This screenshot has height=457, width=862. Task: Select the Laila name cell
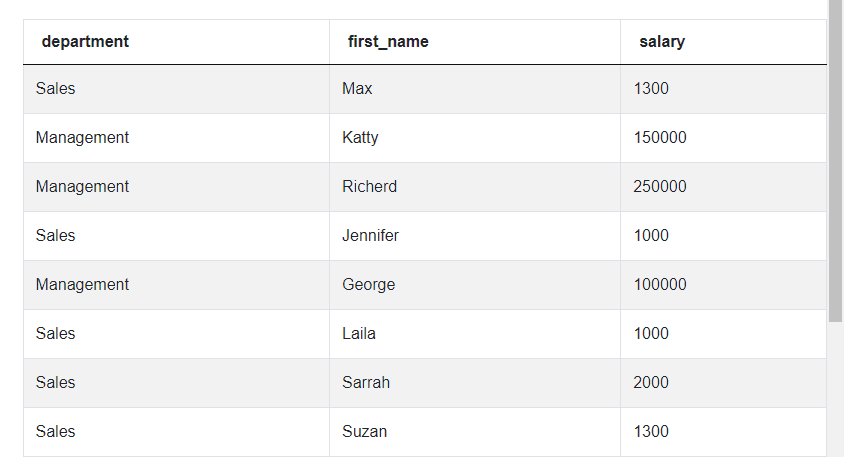359,334
